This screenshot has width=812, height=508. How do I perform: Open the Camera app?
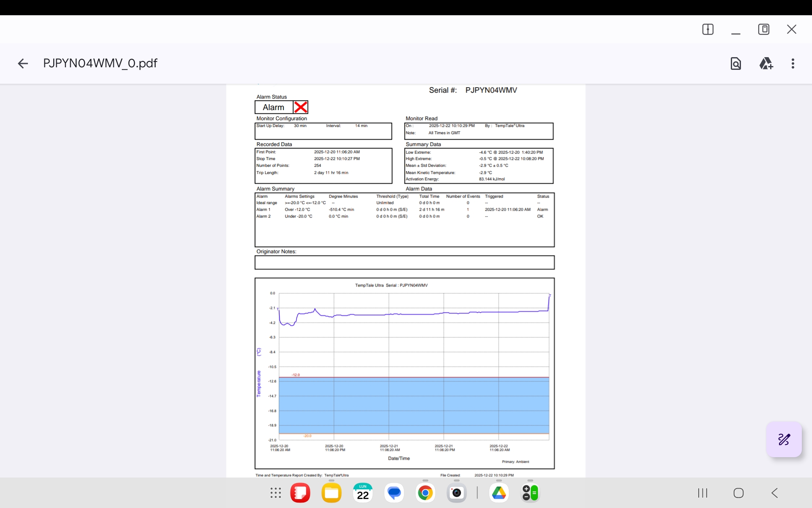click(457, 493)
